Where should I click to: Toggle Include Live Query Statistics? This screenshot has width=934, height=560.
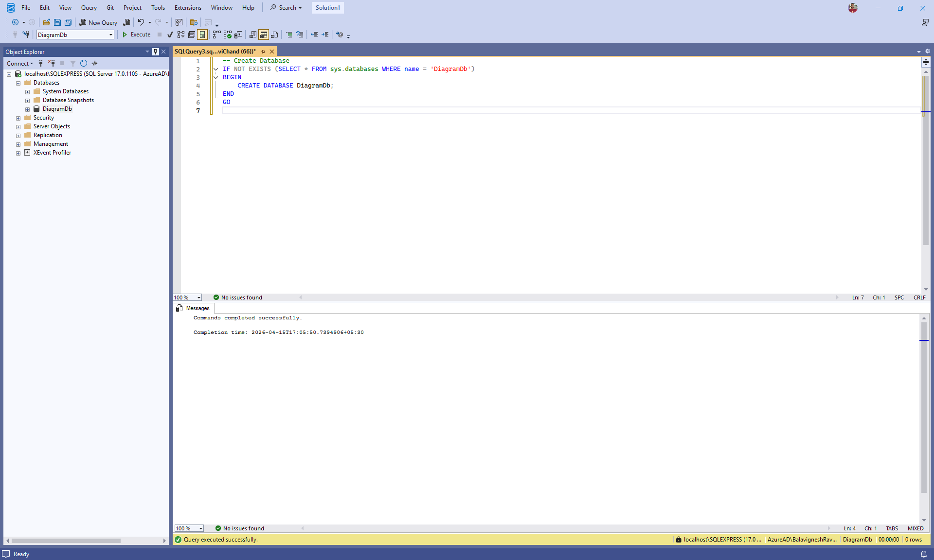pyautogui.click(x=228, y=35)
